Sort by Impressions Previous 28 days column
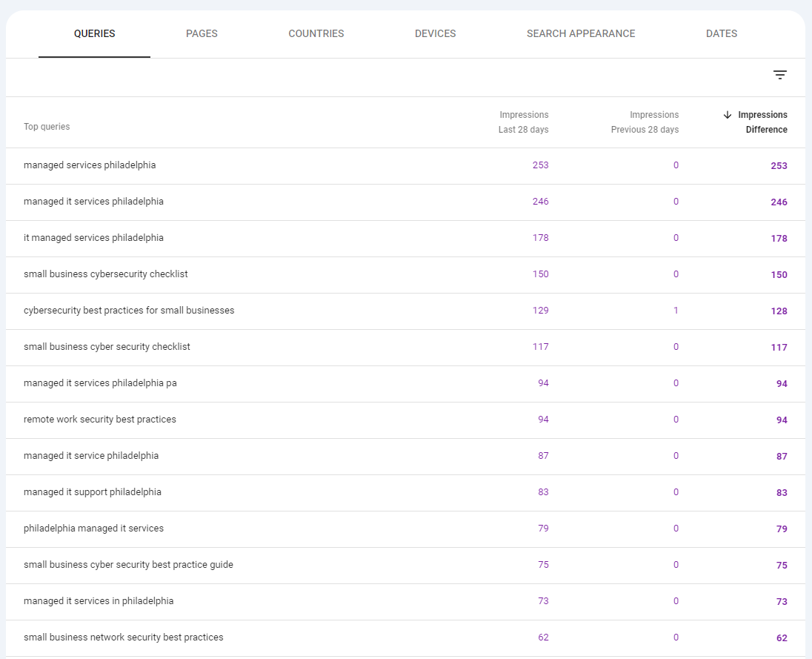This screenshot has height=659, width=812. click(645, 122)
